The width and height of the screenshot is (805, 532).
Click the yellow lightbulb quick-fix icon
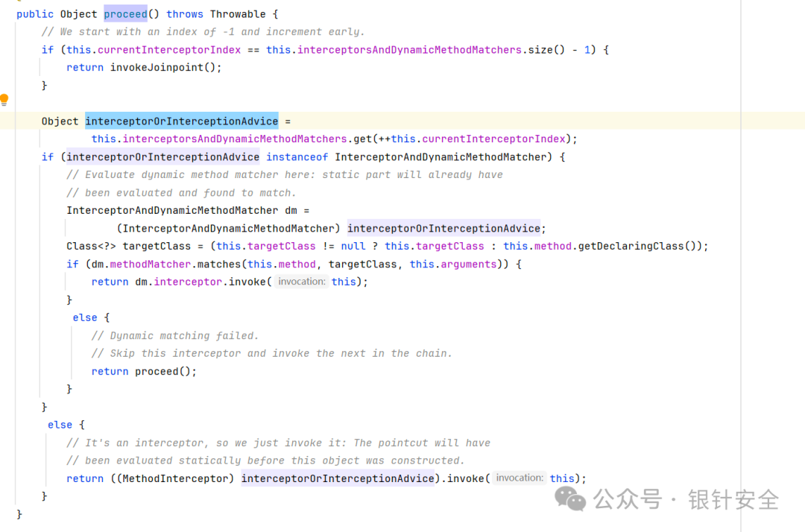click(x=4, y=100)
